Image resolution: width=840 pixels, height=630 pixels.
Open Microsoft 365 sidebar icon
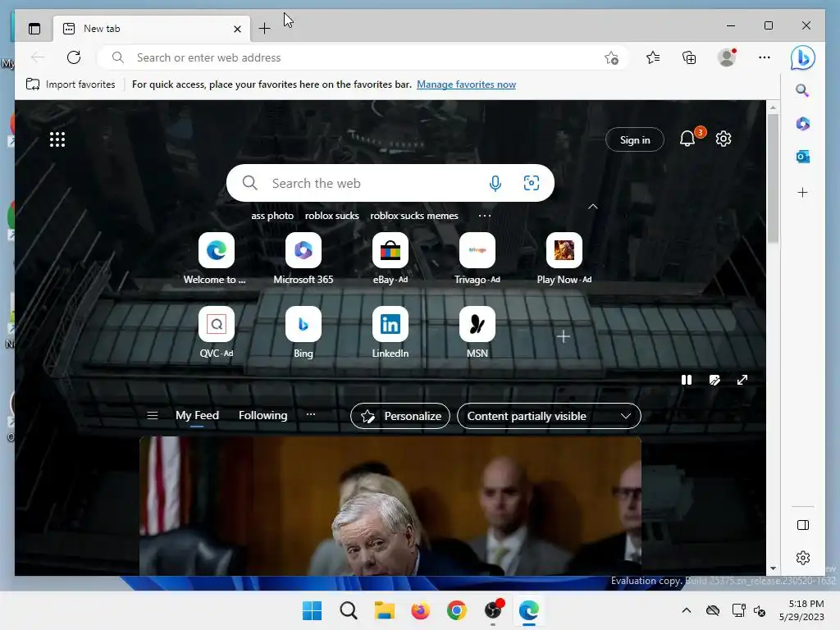[x=802, y=124]
